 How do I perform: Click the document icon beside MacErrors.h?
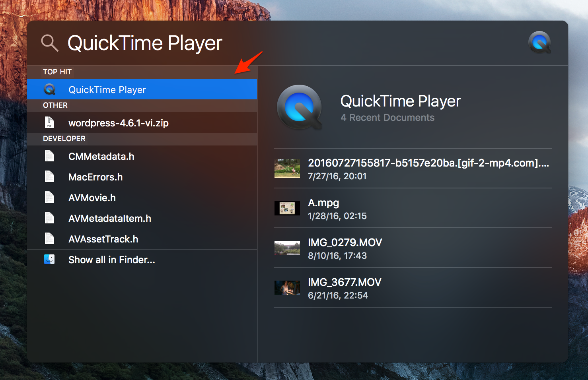pyautogui.click(x=49, y=176)
